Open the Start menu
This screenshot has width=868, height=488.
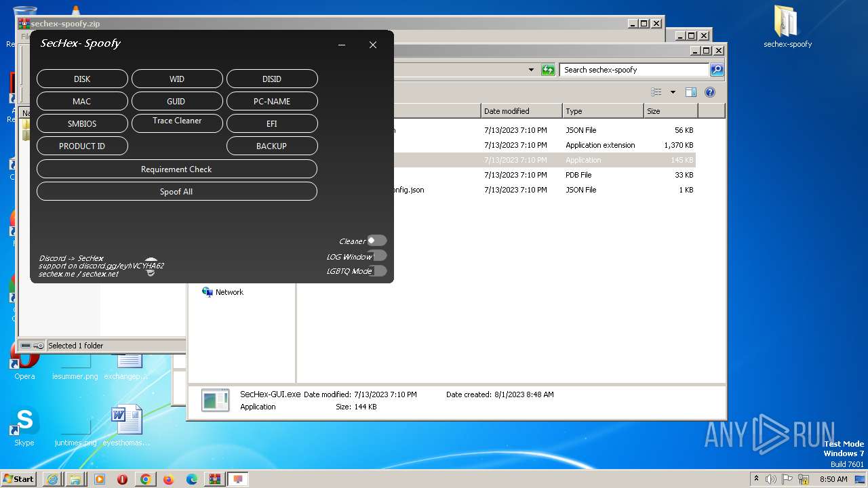(18, 479)
